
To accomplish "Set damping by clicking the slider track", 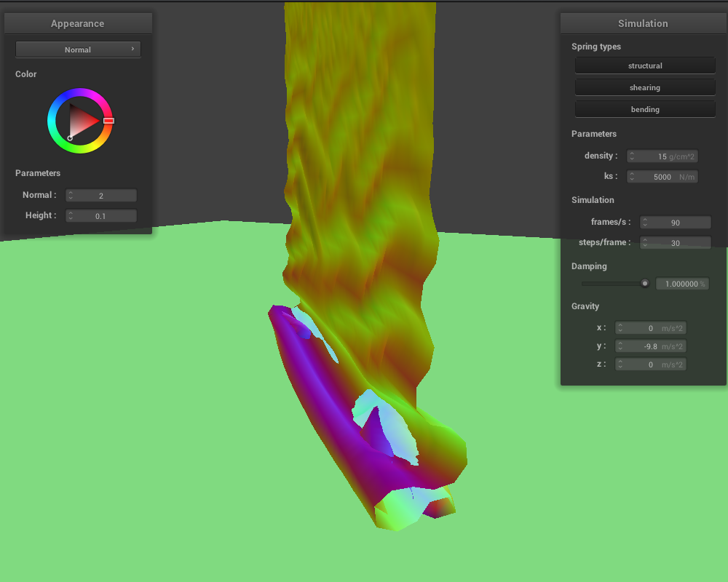I will (612, 283).
